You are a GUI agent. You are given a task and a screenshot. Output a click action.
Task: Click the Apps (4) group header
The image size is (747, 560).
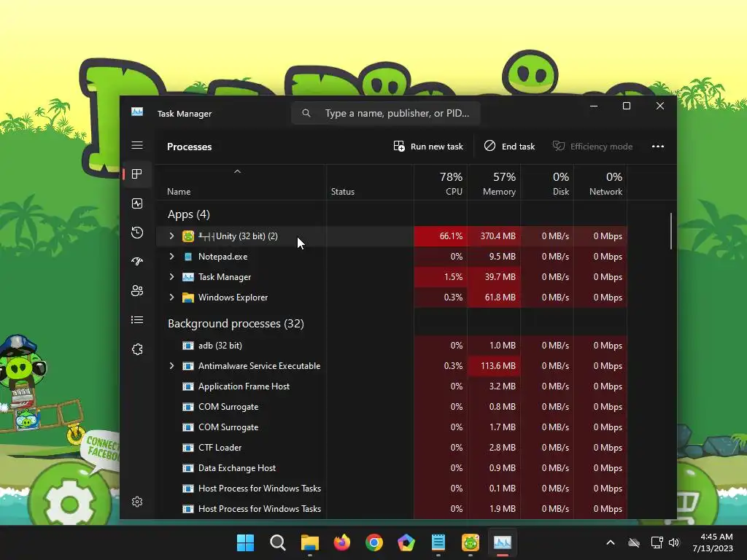(189, 214)
